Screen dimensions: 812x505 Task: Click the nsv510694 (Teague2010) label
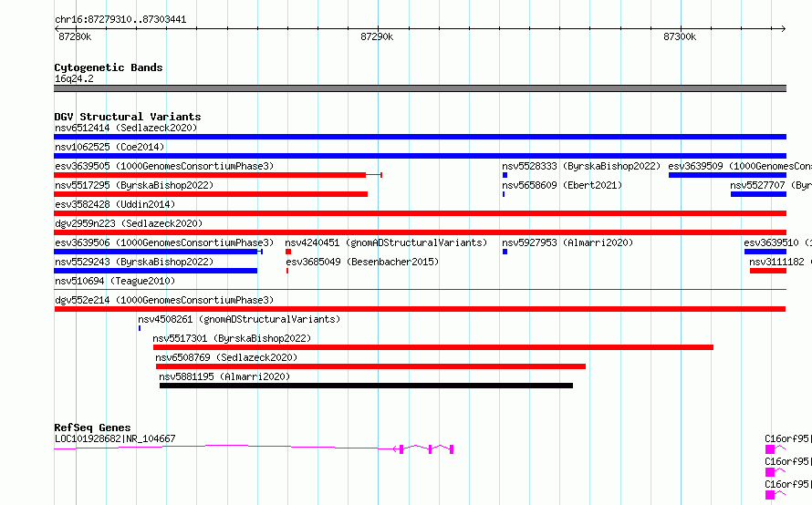pos(115,281)
